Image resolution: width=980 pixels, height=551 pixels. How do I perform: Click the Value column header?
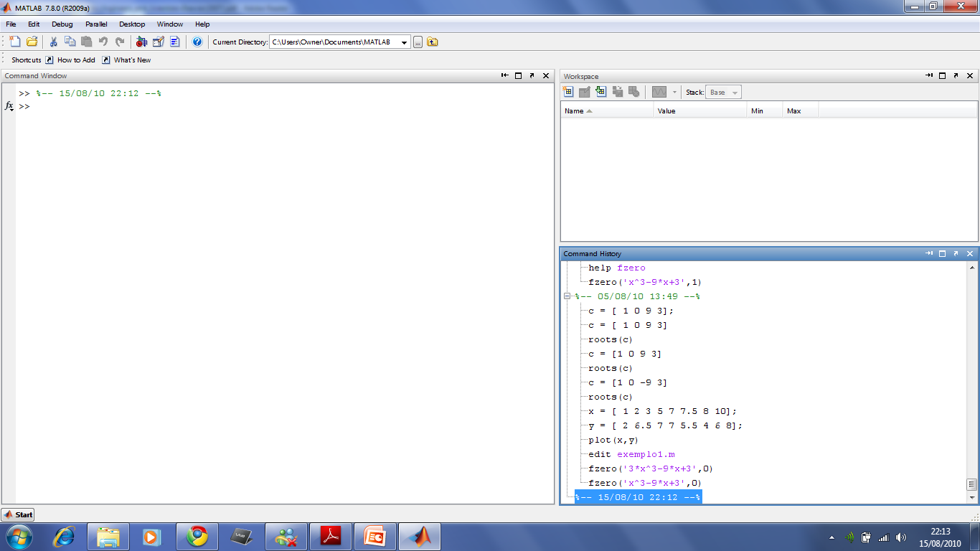(700, 111)
